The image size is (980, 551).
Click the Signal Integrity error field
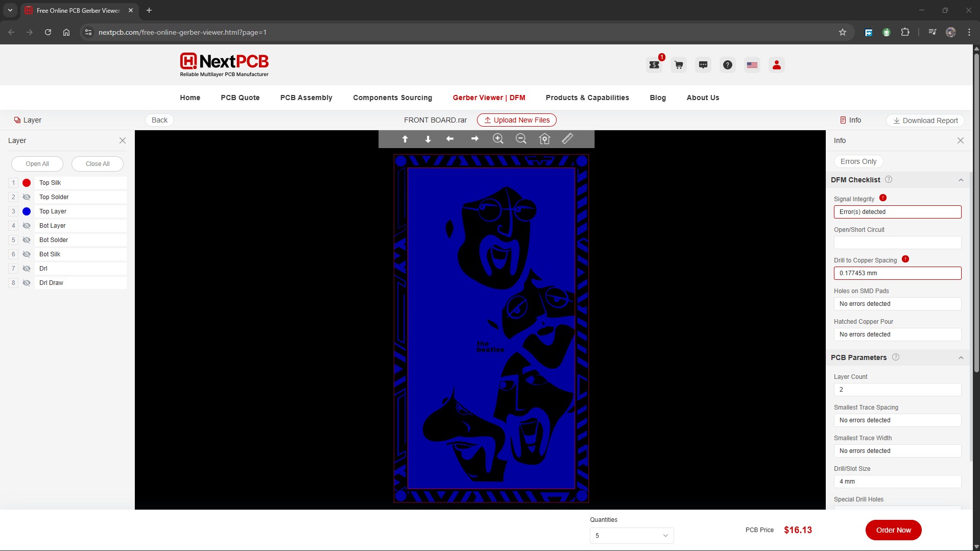[x=897, y=212]
